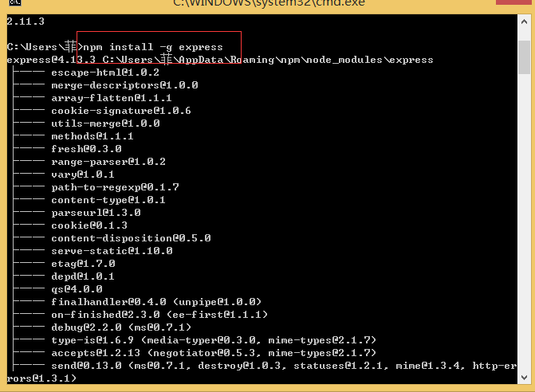The height and width of the screenshot is (392, 535).
Task: Click the content-disposition@0.5.0 line
Action: [x=131, y=238]
